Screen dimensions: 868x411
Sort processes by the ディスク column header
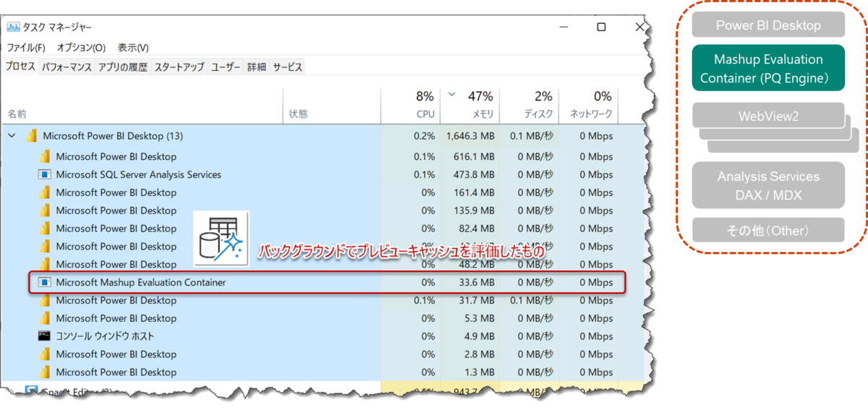(539, 114)
